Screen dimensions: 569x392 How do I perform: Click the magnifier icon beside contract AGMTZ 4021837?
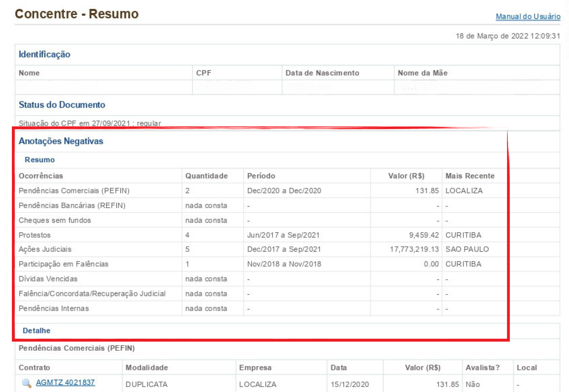tap(27, 383)
